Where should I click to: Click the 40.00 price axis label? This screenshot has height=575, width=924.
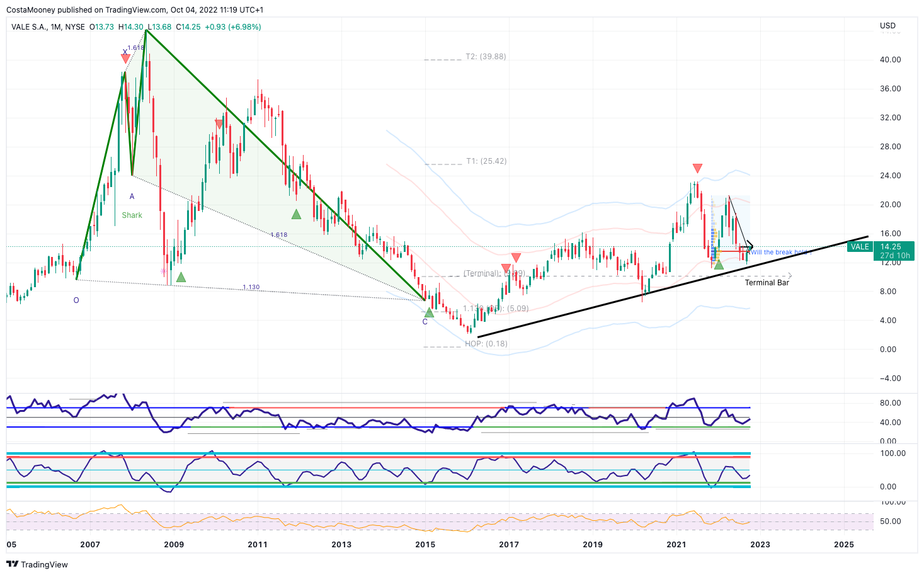pyautogui.click(x=890, y=60)
